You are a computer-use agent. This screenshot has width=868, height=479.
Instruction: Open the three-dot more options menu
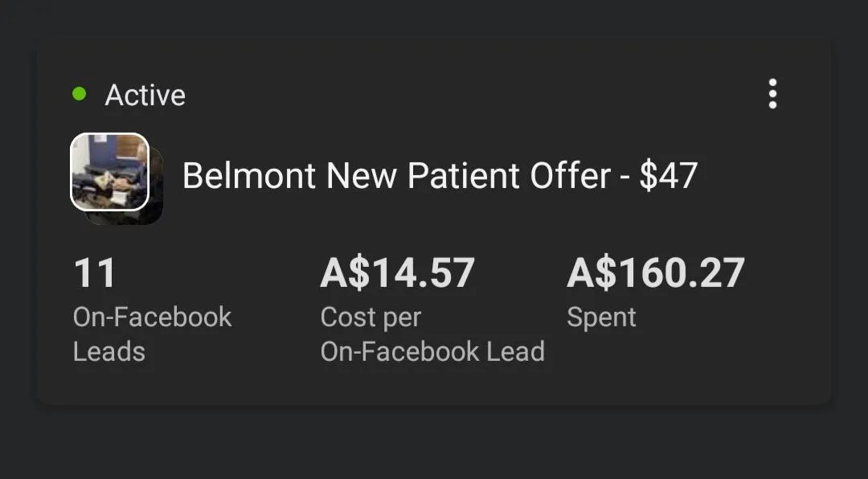772,94
